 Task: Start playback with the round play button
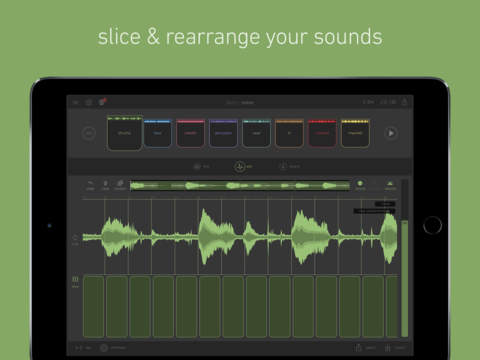pyautogui.click(x=391, y=133)
